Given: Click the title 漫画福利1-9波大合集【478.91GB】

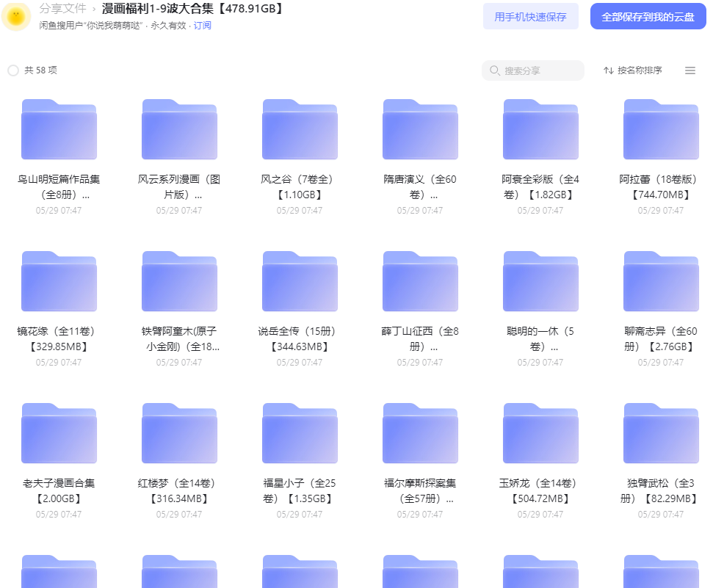Looking at the screenshot, I should [x=192, y=8].
